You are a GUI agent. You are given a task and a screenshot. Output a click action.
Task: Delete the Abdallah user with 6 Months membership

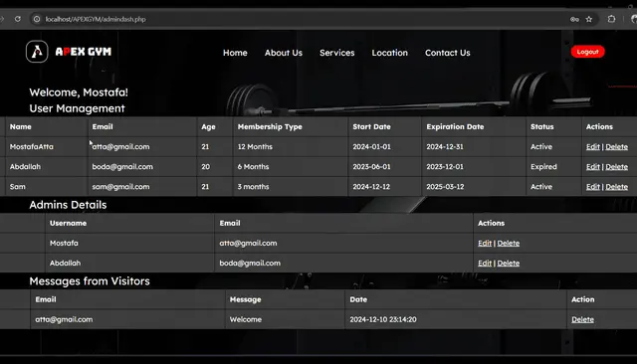click(x=616, y=167)
